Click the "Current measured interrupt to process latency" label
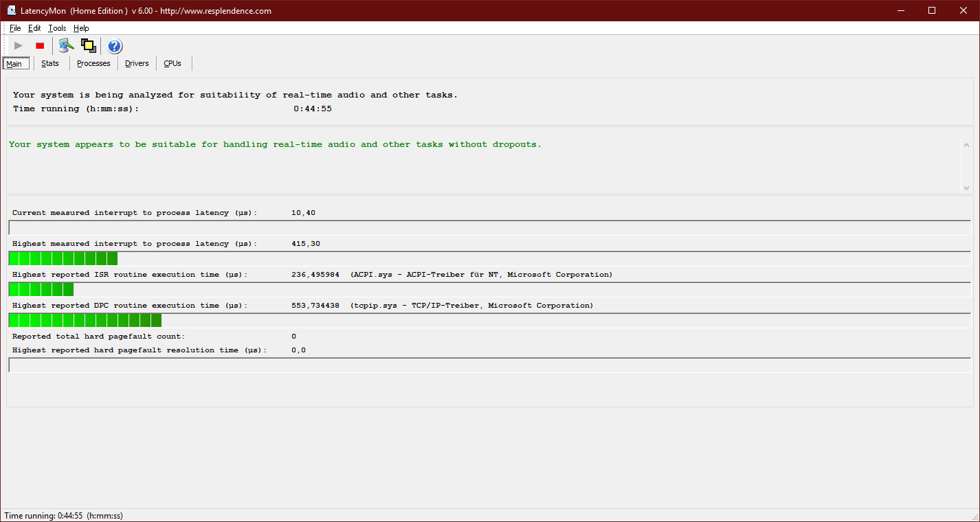 135,213
